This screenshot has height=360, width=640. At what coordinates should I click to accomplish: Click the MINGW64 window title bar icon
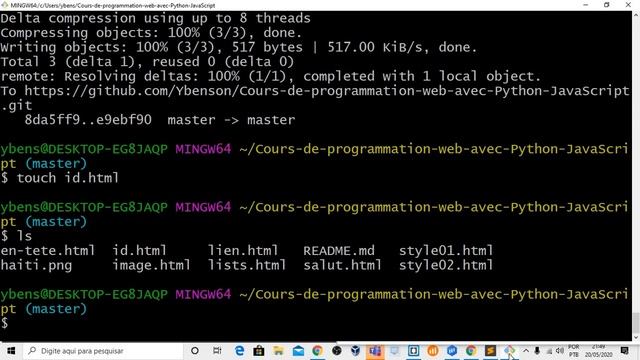pyautogui.click(x=4, y=5)
